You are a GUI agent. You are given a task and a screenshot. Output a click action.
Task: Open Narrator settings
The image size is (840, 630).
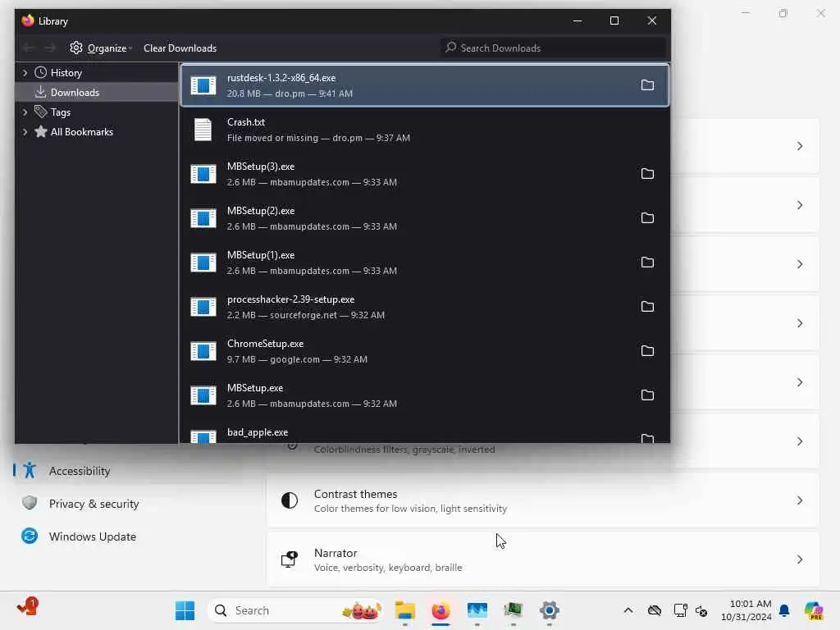pyautogui.click(x=543, y=559)
